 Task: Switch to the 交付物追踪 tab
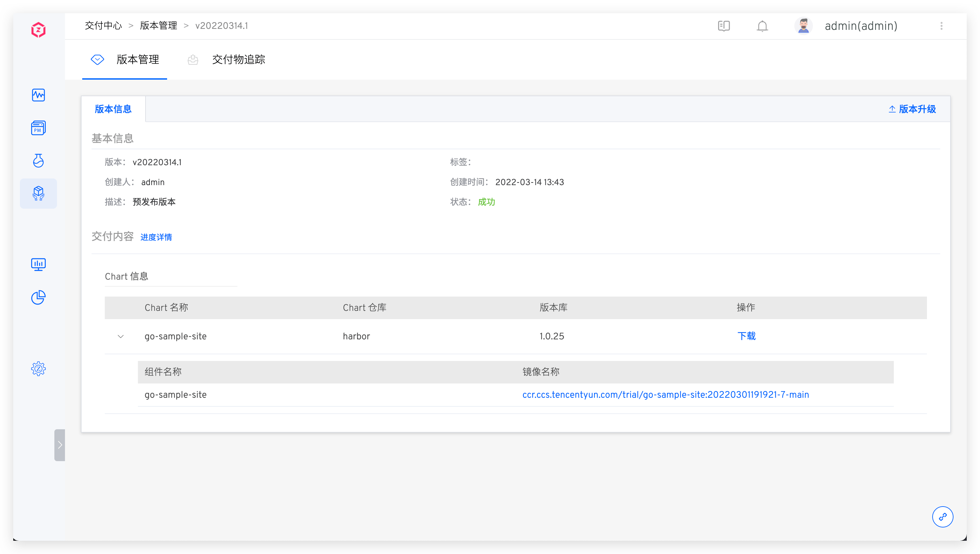[x=238, y=60]
